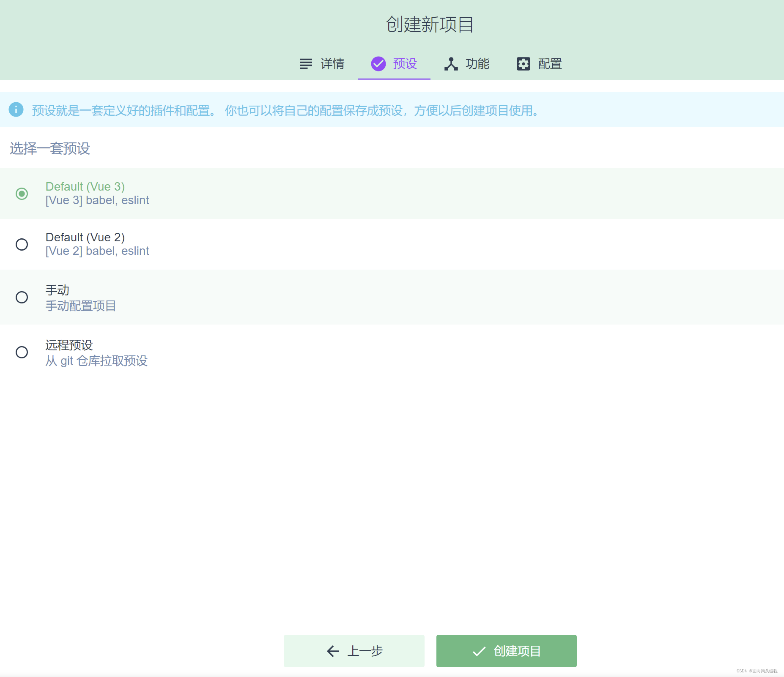Click the left arrow icon on 上一步 button
Screen dimensions: 784x677
click(332, 651)
